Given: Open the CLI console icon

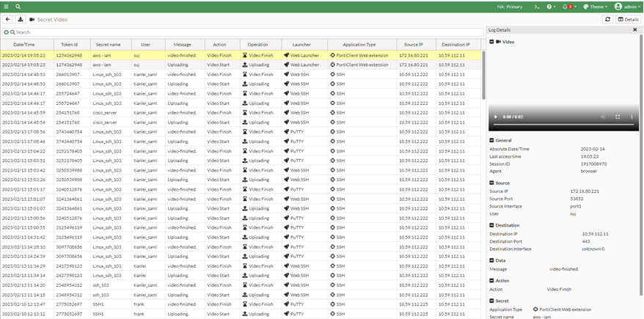Looking at the screenshot, I should 537,7.
